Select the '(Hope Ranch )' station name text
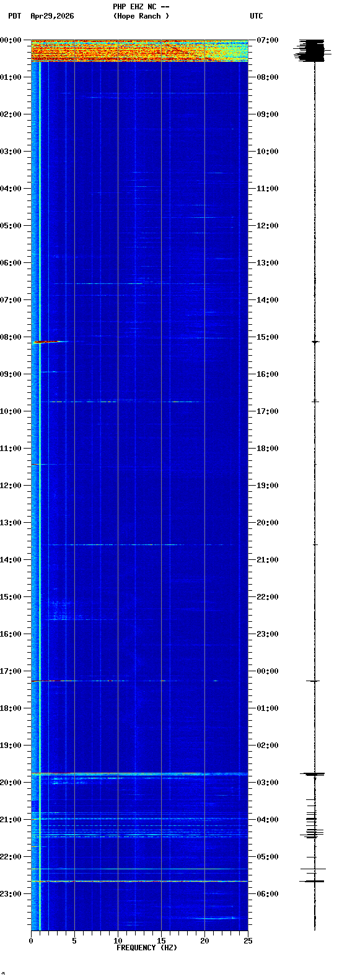Image resolution: width=342 pixels, height=980 pixels. click(141, 16)
